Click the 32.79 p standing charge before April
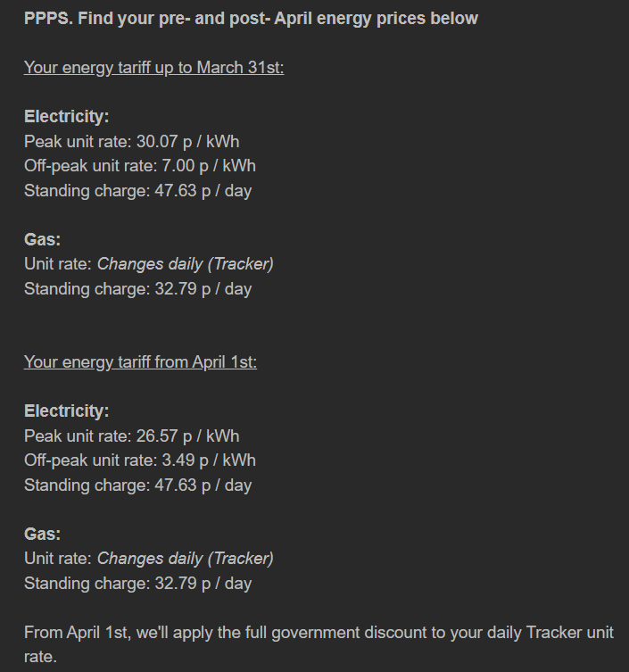This screenshot has height=672, width=629. (x=137, y=289)
